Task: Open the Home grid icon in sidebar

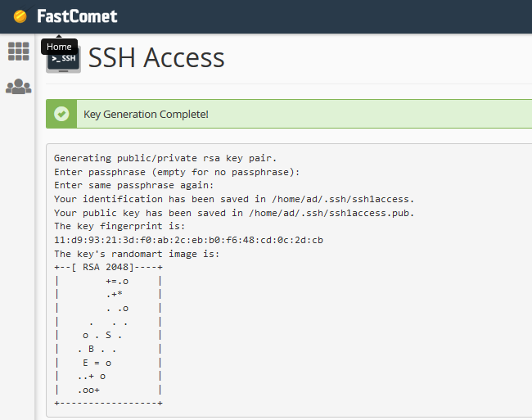Action: pyautogui.click(x=18, y=52)
